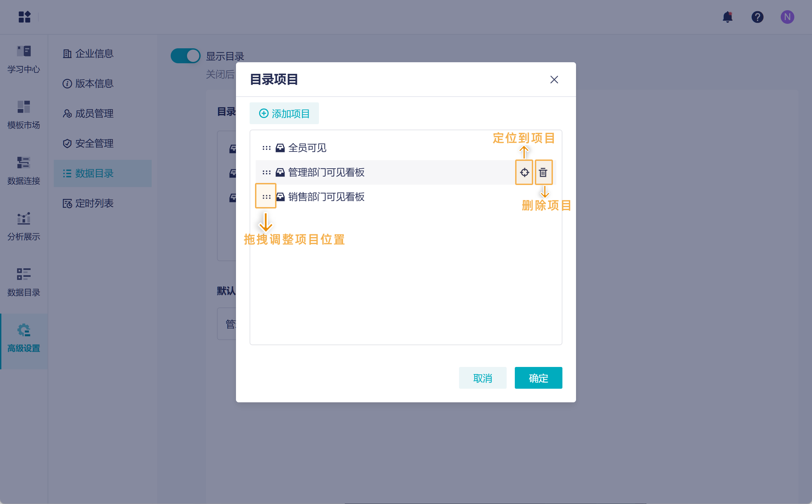812x504 pixels.
Task: Confirm with the 确定 button
Action: pyautogui.click(x=538, y=378)
